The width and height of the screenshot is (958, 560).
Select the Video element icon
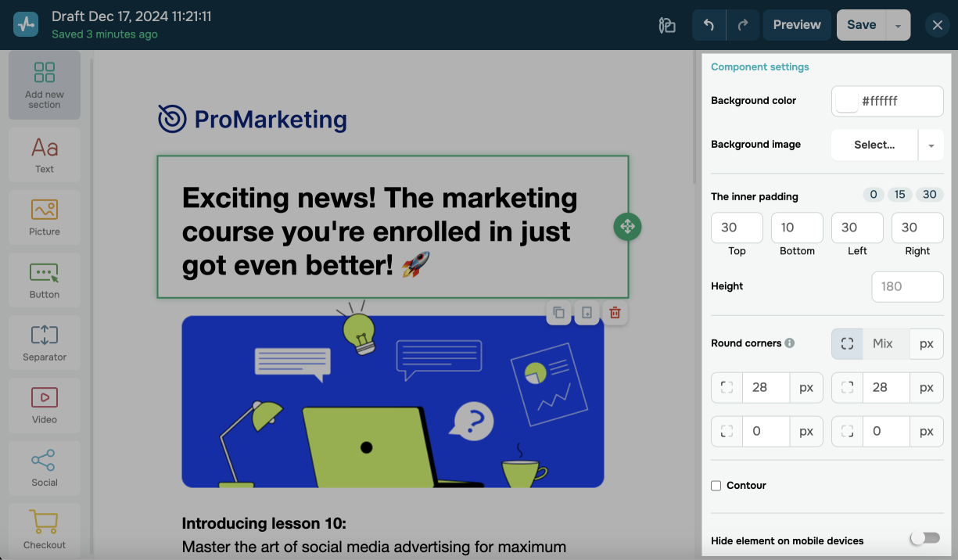point(45,404)
